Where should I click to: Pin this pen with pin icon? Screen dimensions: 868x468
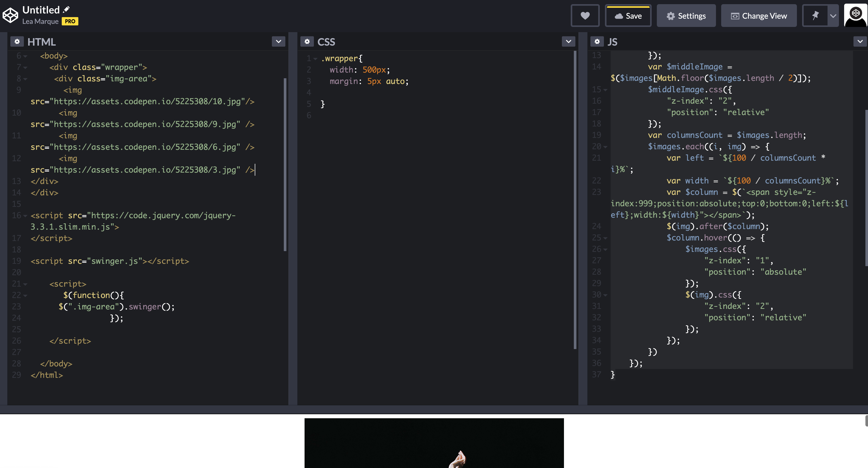(815, 16)
